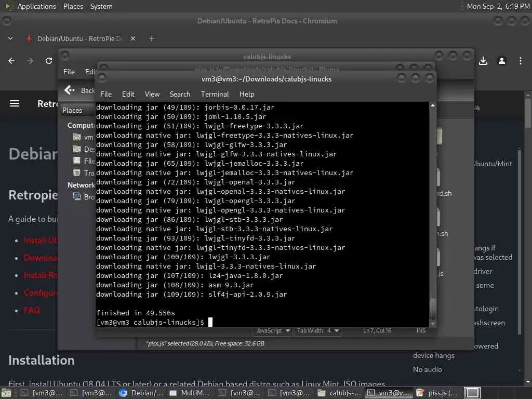Click the terminal scrollbar thumb
Viewport: 532px width, 399px height.
(x=433, y=309)
